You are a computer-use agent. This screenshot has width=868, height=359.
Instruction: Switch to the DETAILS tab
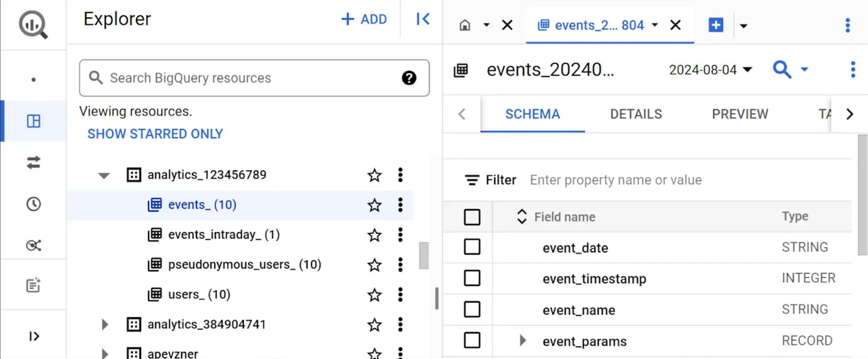pyautogui.click(x=636, y=114)
